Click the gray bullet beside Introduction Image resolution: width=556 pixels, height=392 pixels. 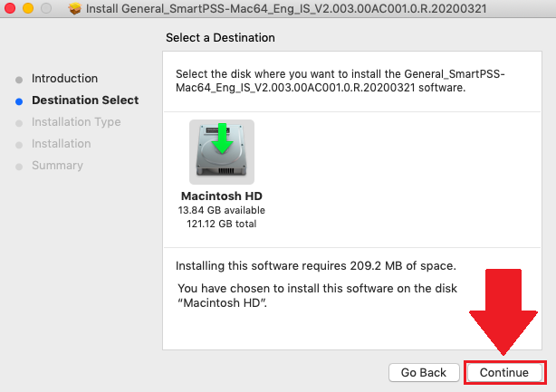point(19,79)
